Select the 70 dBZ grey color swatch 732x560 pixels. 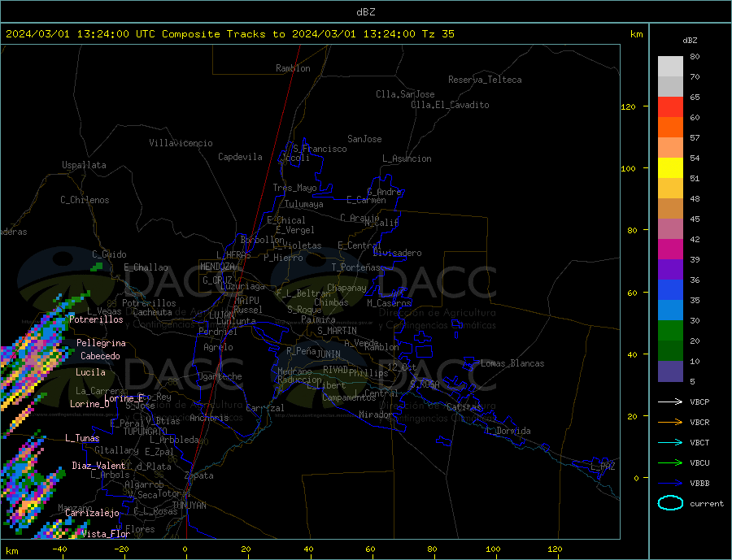(x=670, y=87)
